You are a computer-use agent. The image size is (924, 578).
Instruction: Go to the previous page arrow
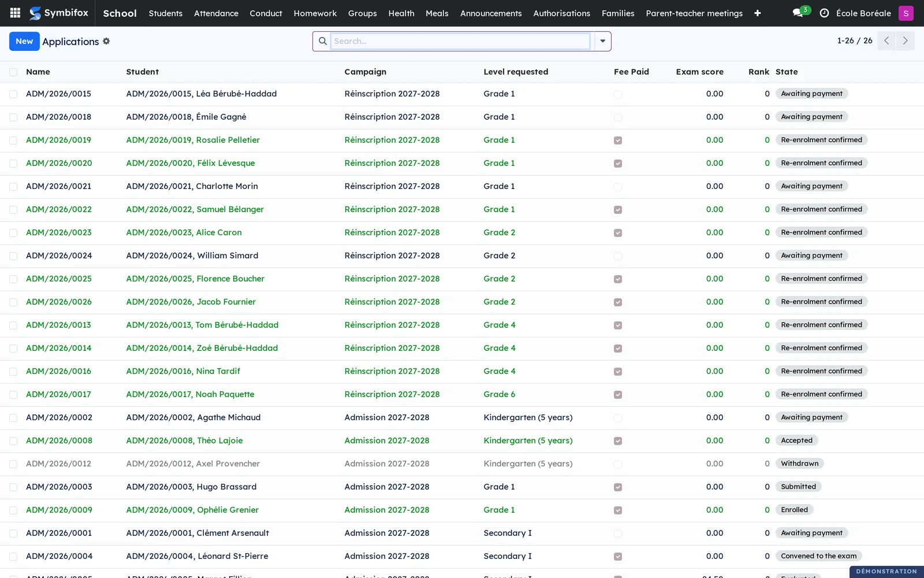(886, 40)
